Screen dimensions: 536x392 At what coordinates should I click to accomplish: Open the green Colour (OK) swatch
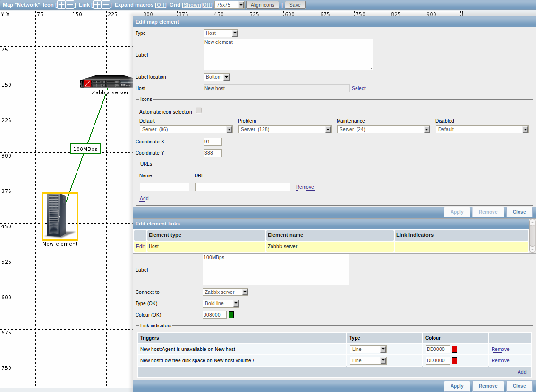(231, 315)
